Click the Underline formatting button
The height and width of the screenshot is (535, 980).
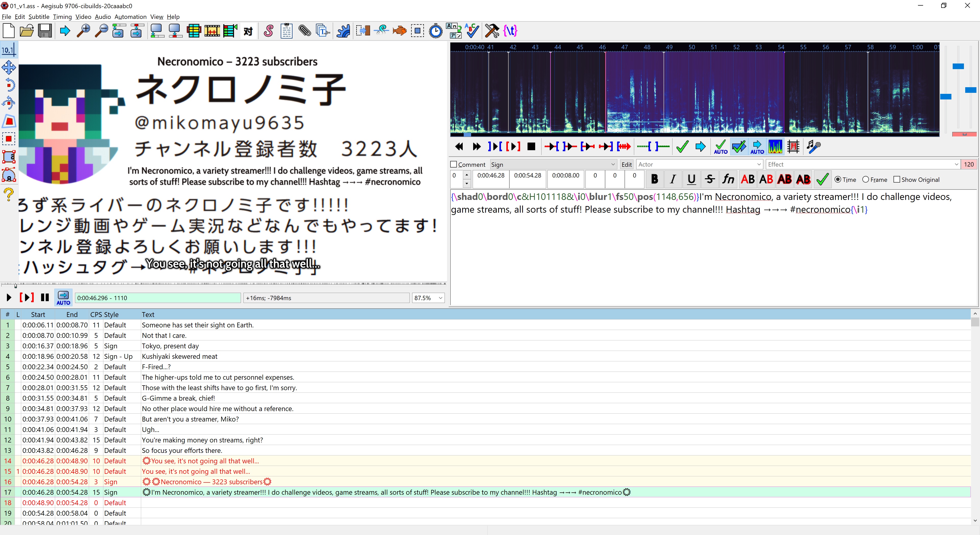tap(691, 179)
